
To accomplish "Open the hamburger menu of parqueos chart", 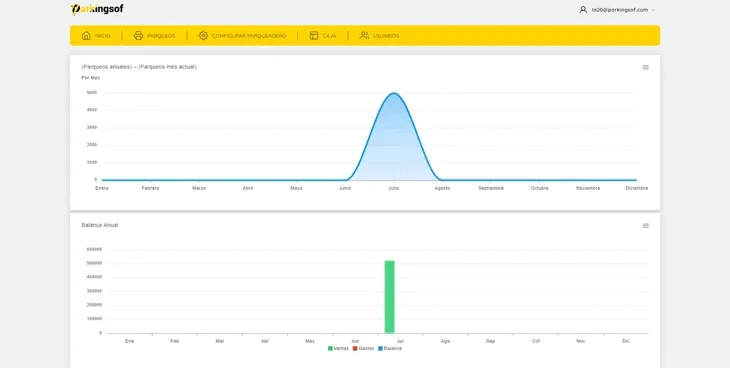I will click(646, 68).
